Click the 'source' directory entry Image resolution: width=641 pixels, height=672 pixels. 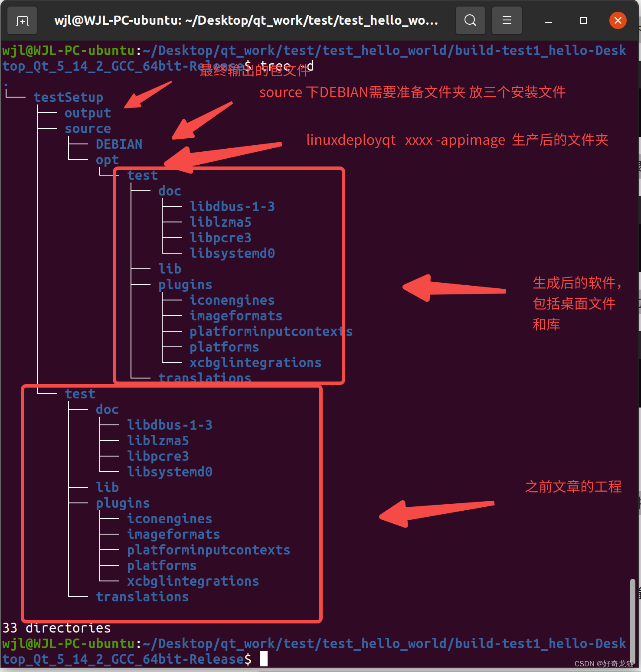pyautogui.click(x=88, y=129)
